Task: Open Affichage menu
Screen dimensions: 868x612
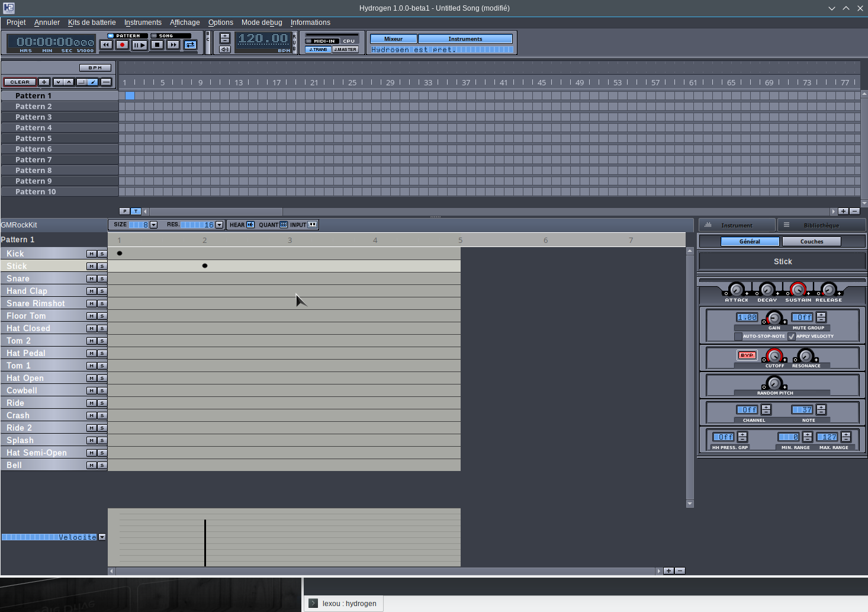Action: (185, 23)
